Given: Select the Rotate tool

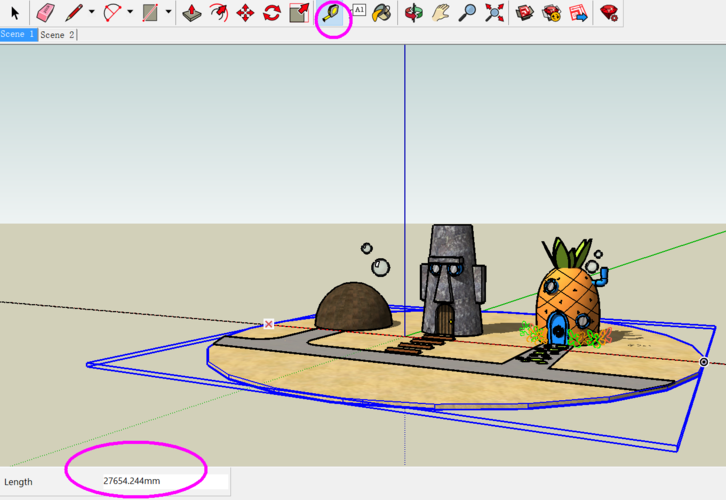Looking at the screenshot, I should (x=272, y=13).
